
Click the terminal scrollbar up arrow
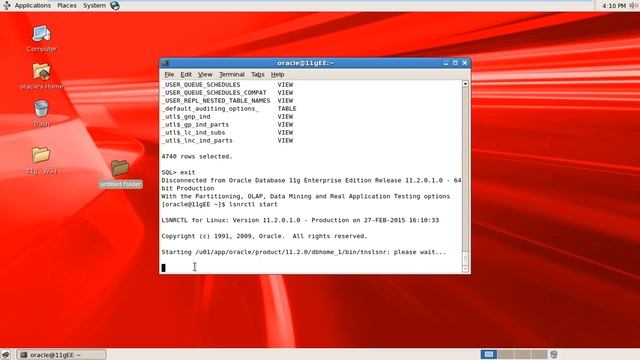pyautogui.click(x=465, y=83)
